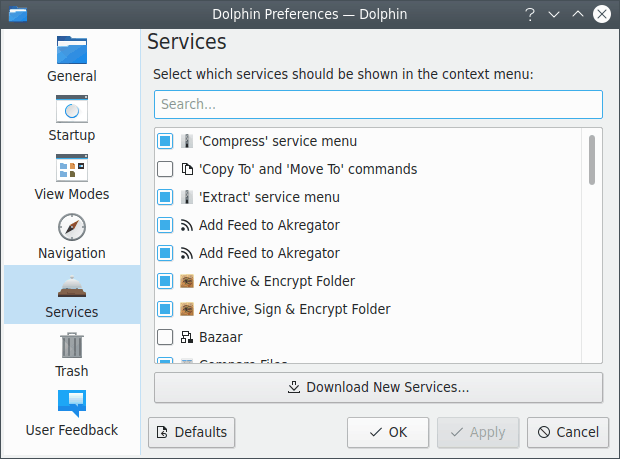Select the Navigation compass icon

coord(72,227)
